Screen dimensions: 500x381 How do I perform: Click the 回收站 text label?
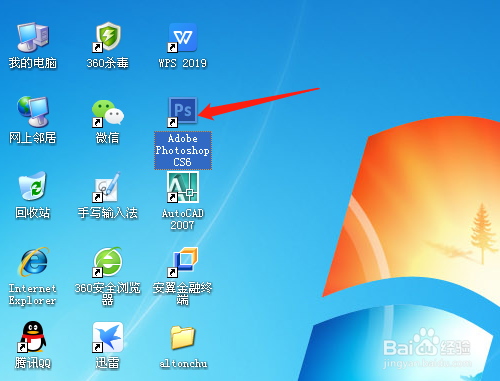click(x=33, y=213)
